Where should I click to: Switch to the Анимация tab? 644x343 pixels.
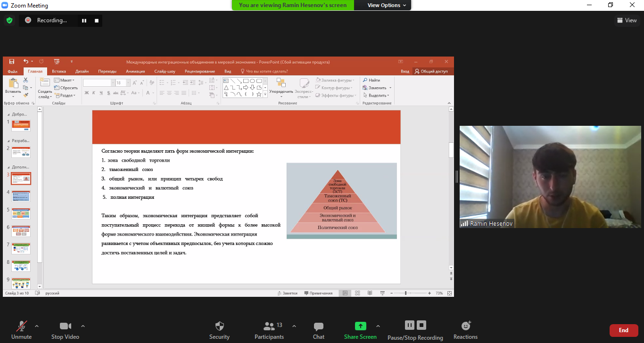136,71
